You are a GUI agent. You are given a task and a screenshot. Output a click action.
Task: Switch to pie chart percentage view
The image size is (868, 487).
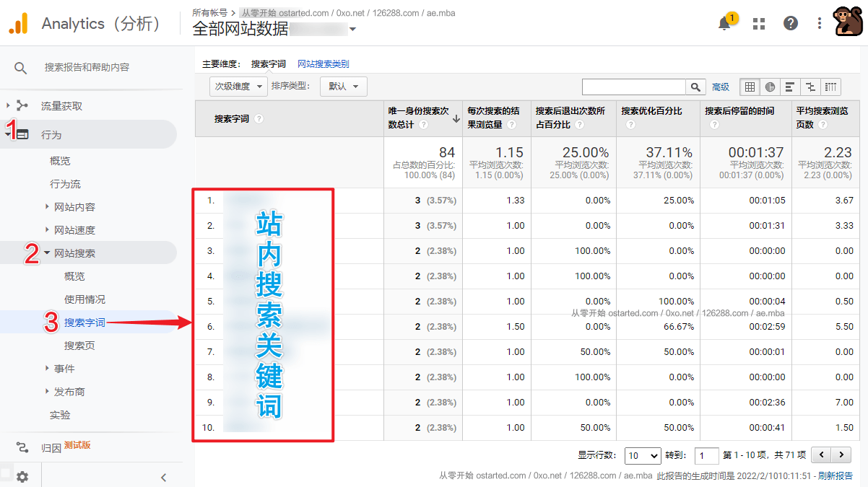(x=770, y=87)
